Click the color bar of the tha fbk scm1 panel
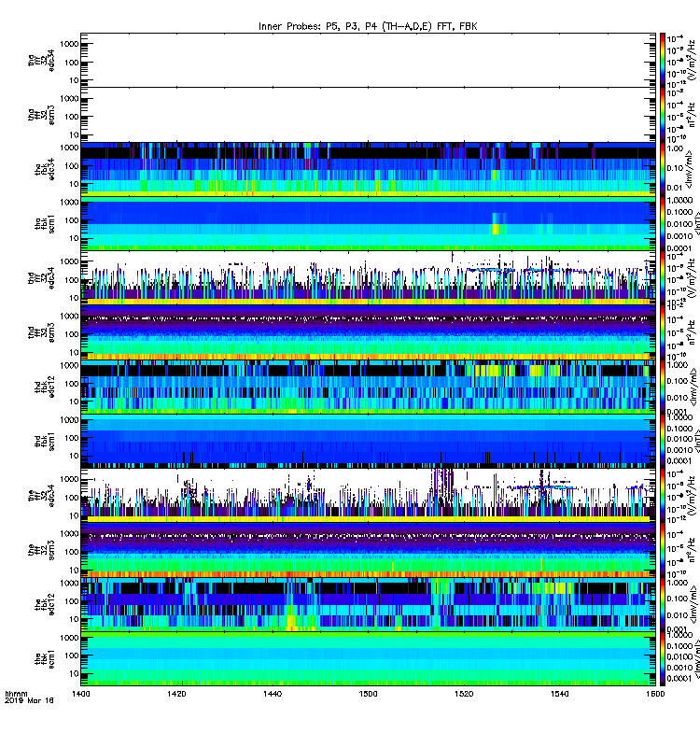700x747 pixels. point(663,223)
